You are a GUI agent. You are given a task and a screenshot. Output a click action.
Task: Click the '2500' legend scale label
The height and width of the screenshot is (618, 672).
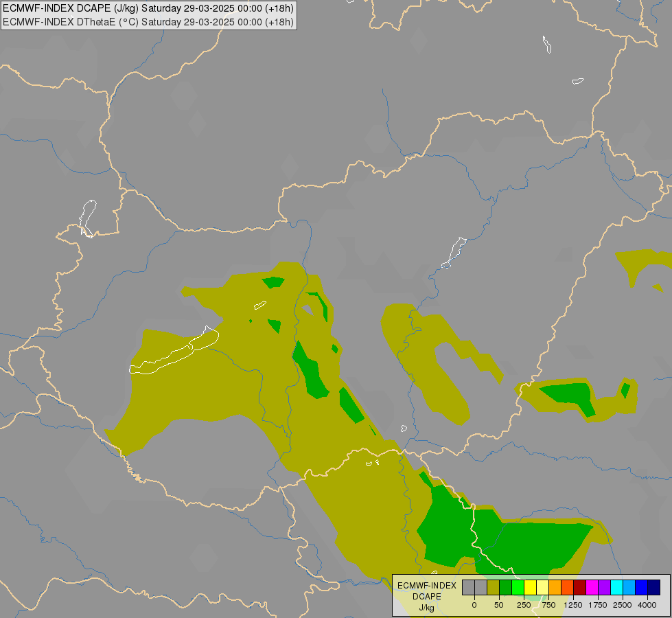click(623, 605)
